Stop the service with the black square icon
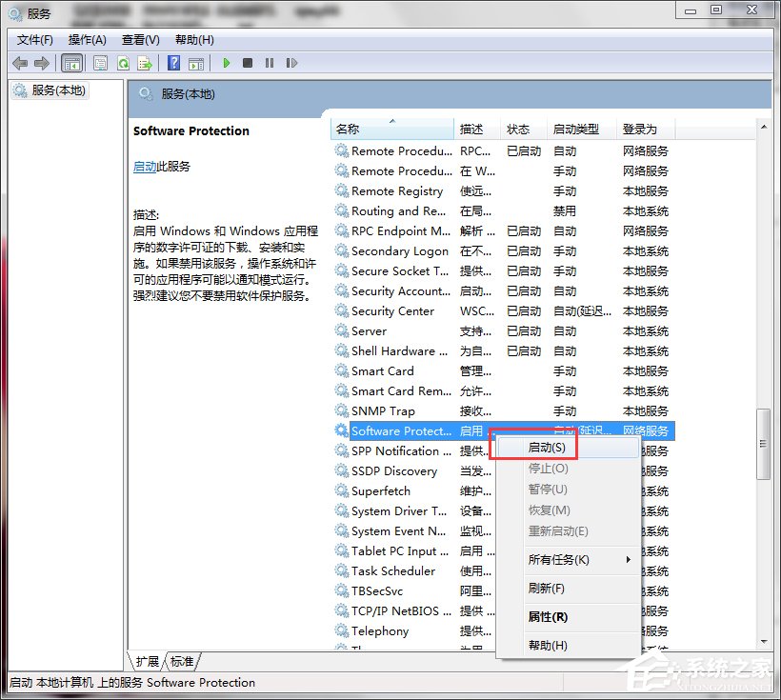 pyautogui.click(x=248, y=63)
